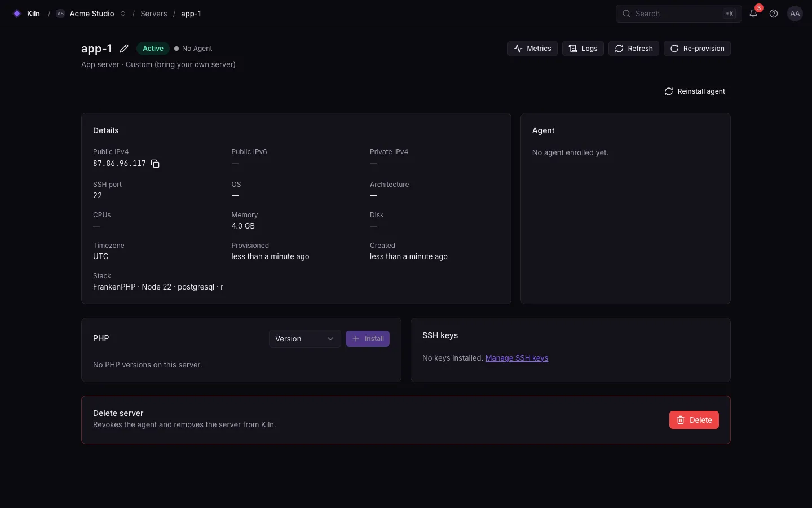Click the No PHP versions on this server text
812x508 pixels.
(147, 365)
